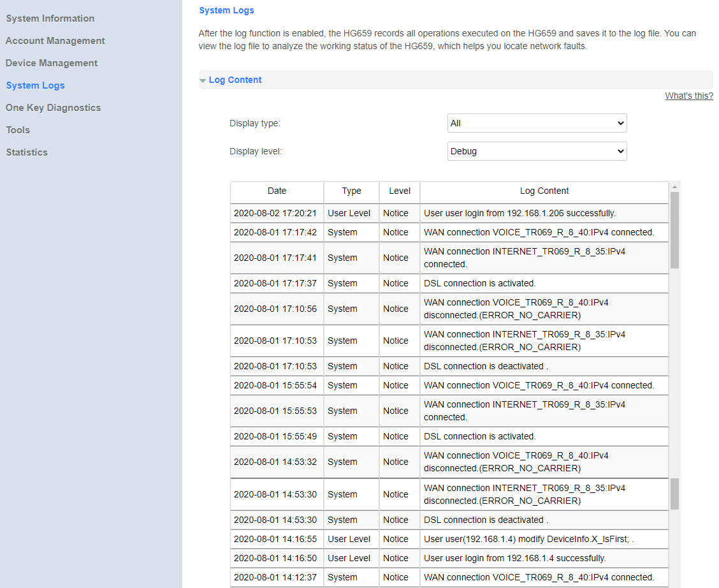Click the Level column header
Image resolution: width=719 pixels, height=588 pixels.
(400, 191)
